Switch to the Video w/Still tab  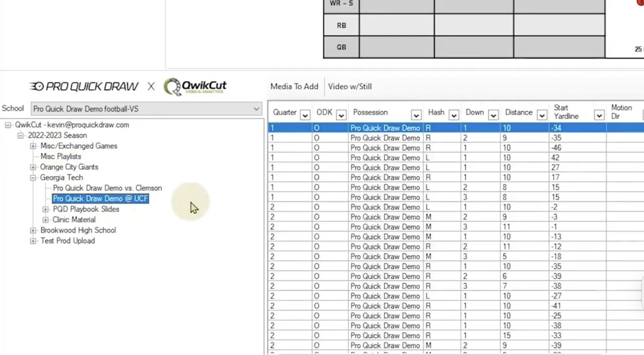[x=350, y=86]
